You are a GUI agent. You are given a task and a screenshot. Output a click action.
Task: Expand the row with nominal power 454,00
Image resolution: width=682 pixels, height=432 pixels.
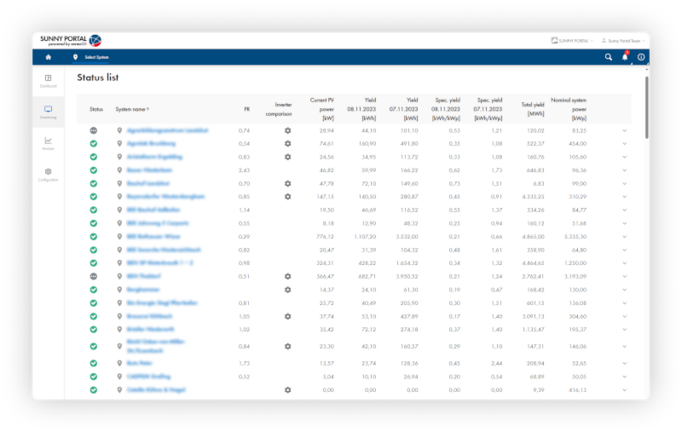click(624, 144)
